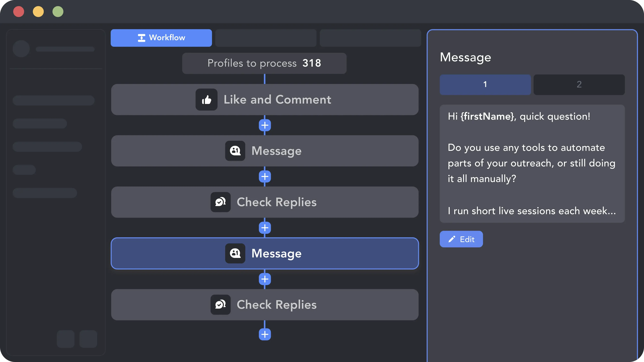Click the yellow minimize window button

point(38,11)
